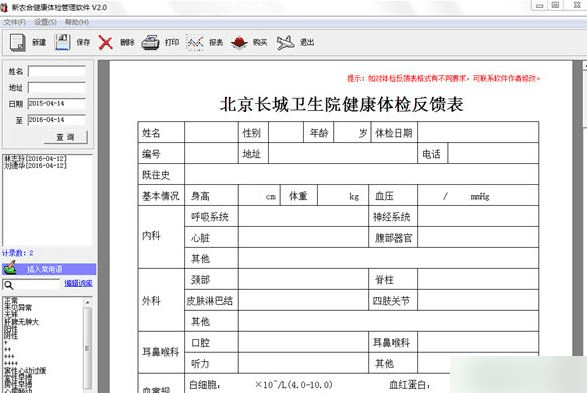Screen dimensions: 587x393
Task: Click the empty 颈部 value cell
Action: pos(303,279)
